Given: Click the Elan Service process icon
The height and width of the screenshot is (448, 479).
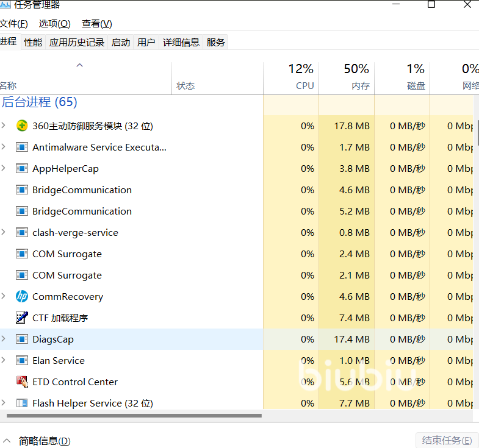Looking at the screenshot, I should pyautogui.click(x=22, y=361).
